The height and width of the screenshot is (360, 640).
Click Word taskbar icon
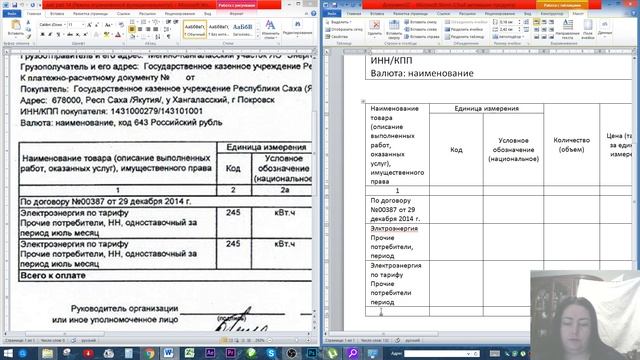pyautogui.click(x=169, y=353)
